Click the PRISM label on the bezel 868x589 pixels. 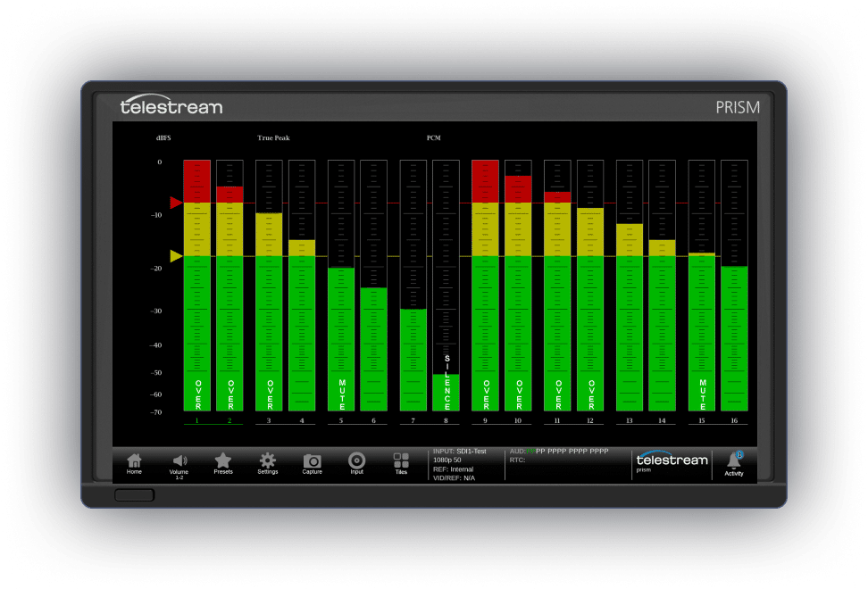[x=738, y=107]
